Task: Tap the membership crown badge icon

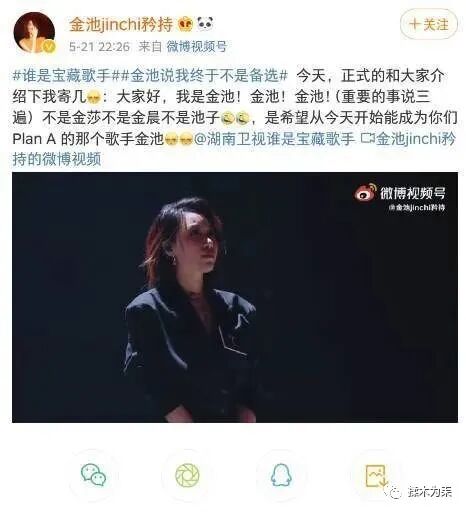Action: [x=186, y=24]
